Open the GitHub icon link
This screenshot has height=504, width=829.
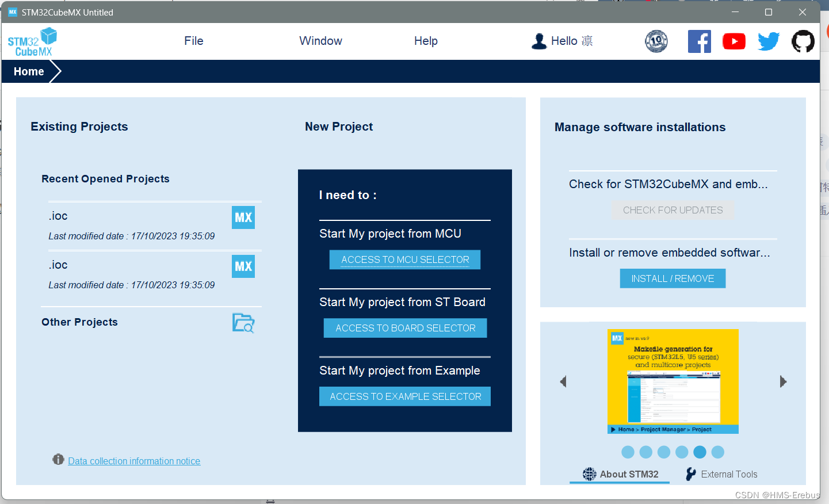click(x=803, y=41)
